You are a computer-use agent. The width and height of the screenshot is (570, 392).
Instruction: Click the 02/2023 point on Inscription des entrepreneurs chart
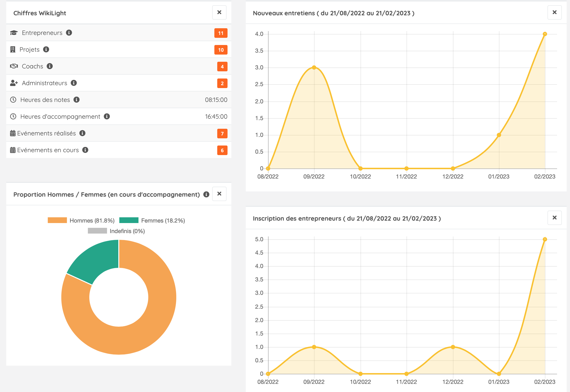tap(545, 240)
